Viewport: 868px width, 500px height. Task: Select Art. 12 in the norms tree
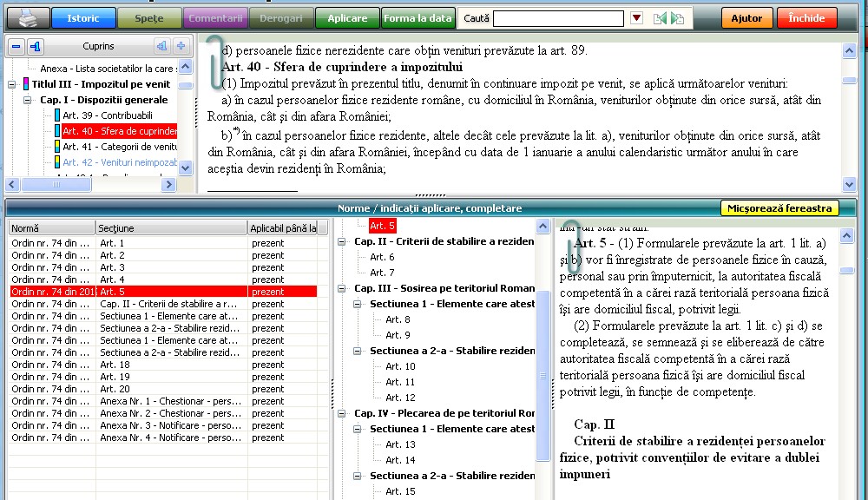pos(400,398)
